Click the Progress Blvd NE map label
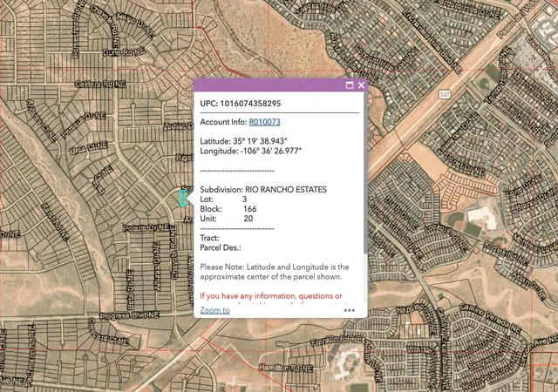The width and height of the screenshot is (558, 392). pyautogui.click(x=129, y=315)
